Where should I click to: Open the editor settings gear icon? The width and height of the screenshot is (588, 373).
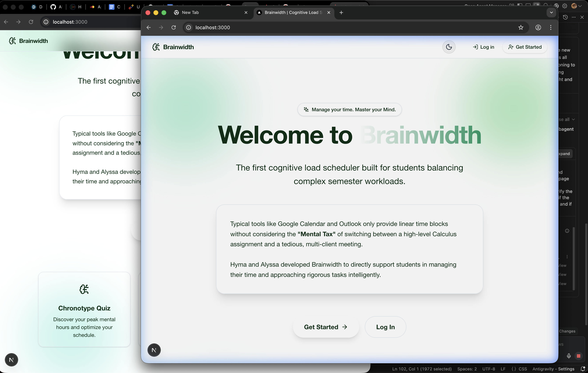click(565, 6)
